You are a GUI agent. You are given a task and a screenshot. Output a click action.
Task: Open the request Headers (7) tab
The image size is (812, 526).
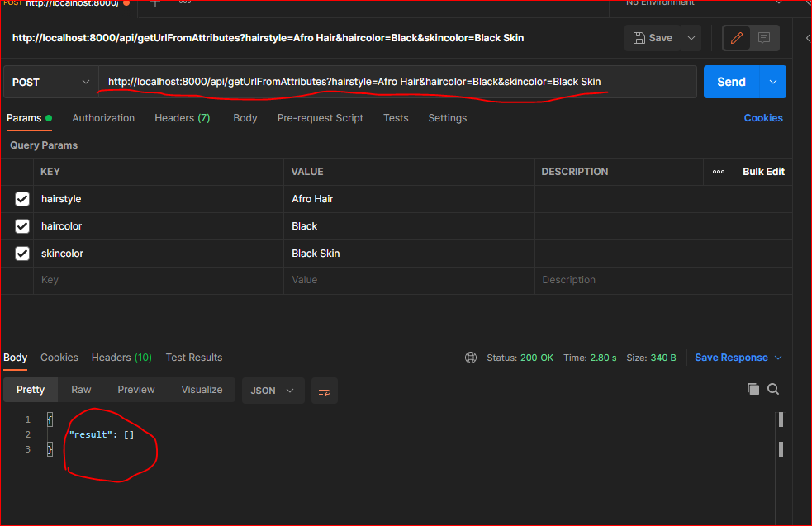[183, 118]
